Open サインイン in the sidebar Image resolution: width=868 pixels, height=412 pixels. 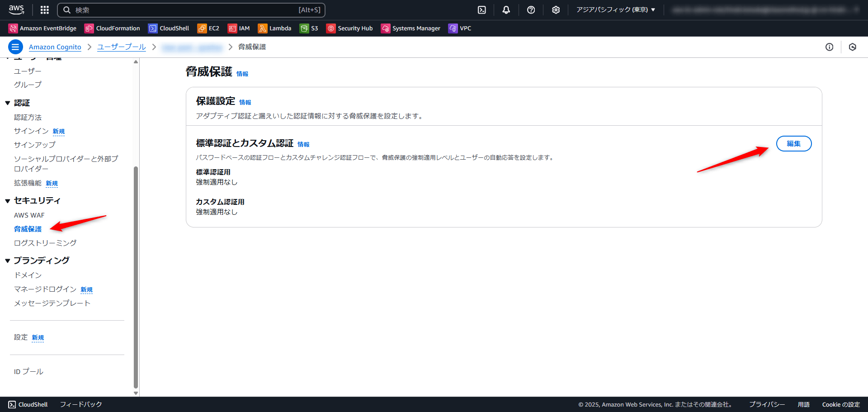(x=31, y=131)
